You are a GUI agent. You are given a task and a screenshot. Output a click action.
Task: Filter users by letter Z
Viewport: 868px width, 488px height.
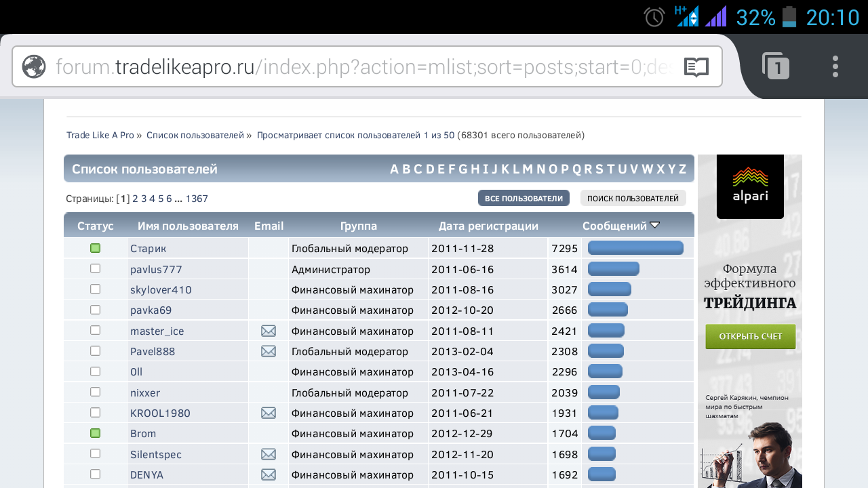pyautogui.click(x=682, y=169)
